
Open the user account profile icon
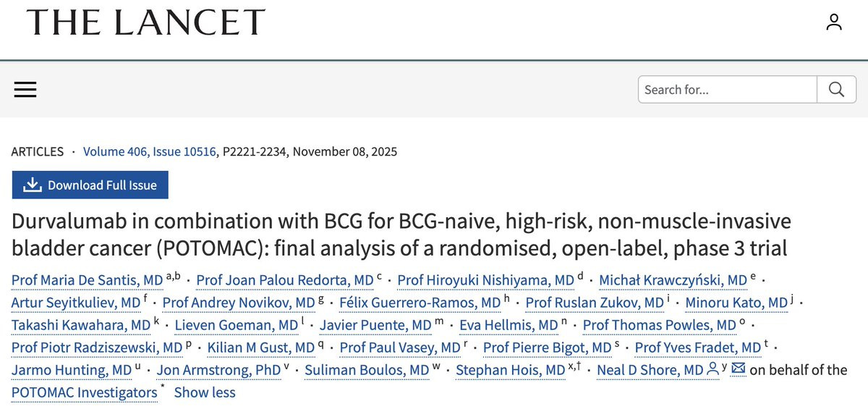click(834, 22)
